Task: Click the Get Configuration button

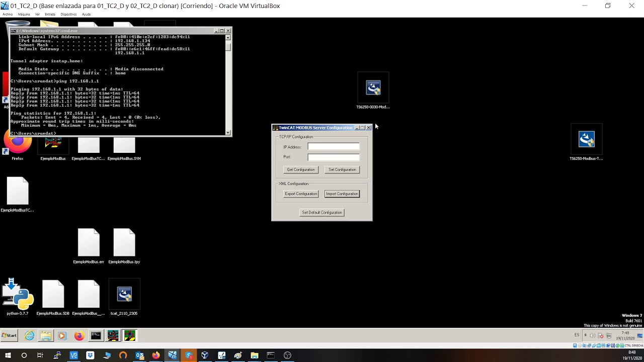Action: 301,170
